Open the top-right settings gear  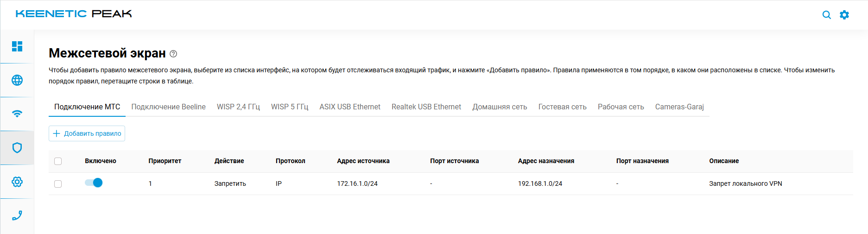[x=844, y=15]
